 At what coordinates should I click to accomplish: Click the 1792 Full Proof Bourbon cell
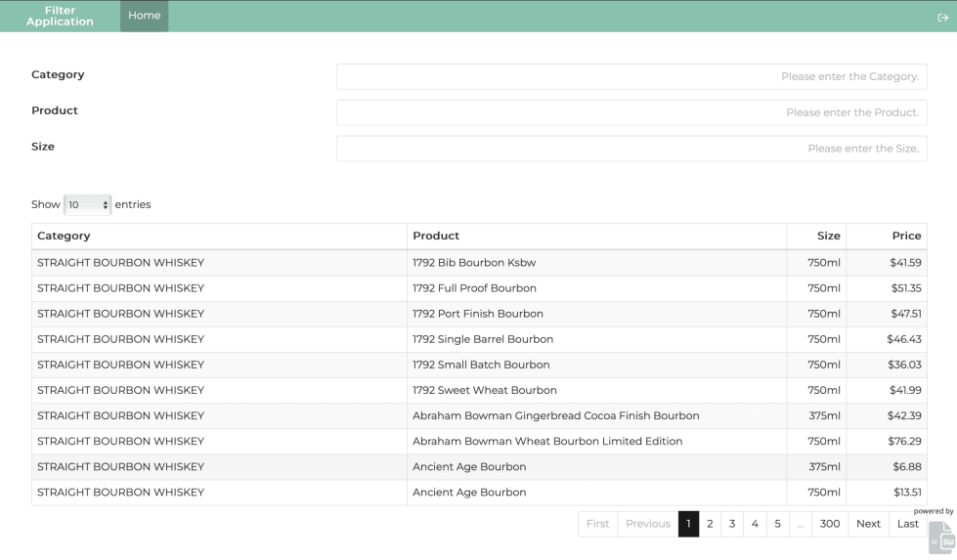[596, 288]
